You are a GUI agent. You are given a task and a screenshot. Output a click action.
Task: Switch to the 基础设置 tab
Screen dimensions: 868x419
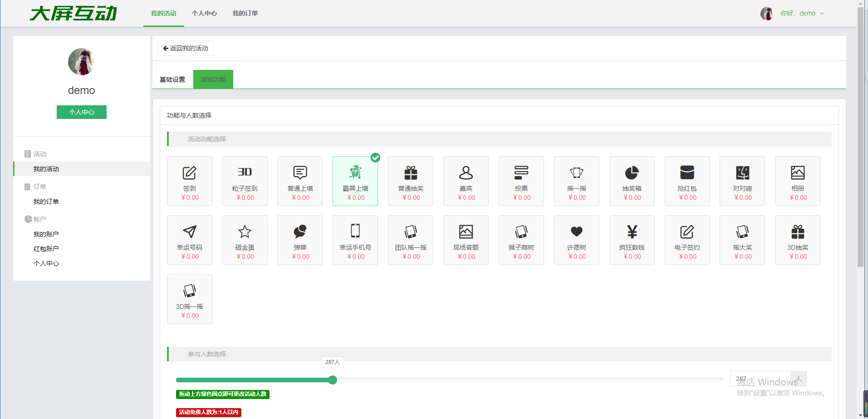coord(172,79)
